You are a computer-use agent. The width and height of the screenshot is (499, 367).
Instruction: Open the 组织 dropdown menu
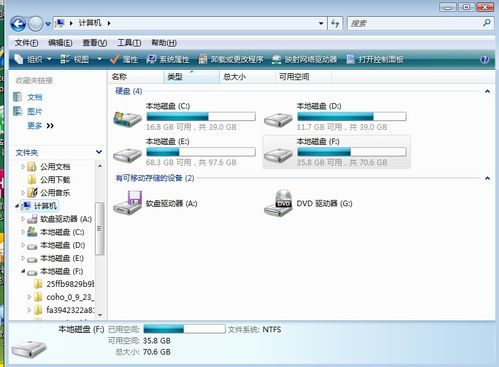coord(33,59)
